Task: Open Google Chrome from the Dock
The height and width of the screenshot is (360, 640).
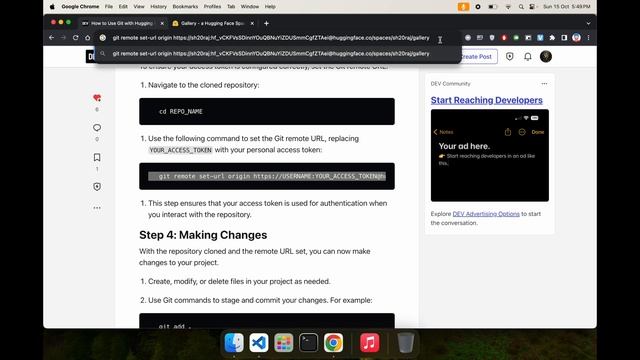Action: (x=333, y=342)
